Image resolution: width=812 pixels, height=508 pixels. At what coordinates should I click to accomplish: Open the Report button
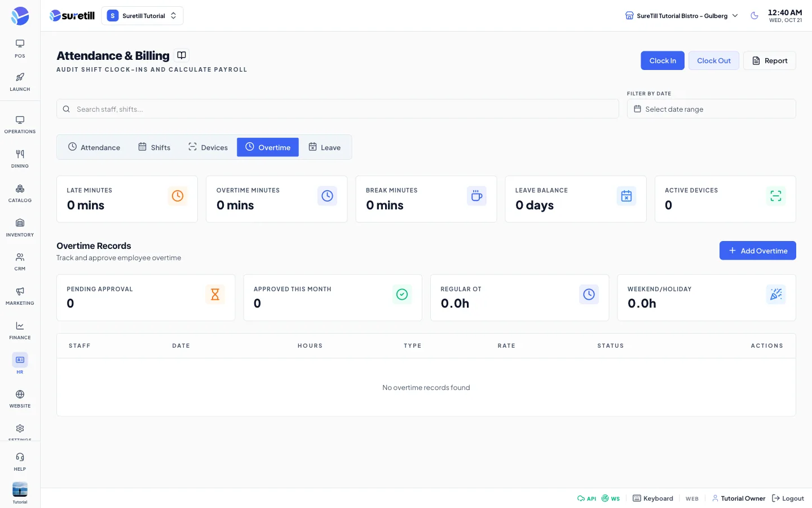click(x=770, y=60)
